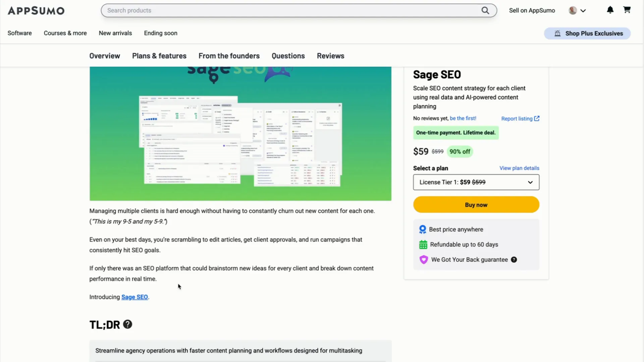Switch to the Overview tab
This screenshot has height=362, width=644.
point(104,56)
